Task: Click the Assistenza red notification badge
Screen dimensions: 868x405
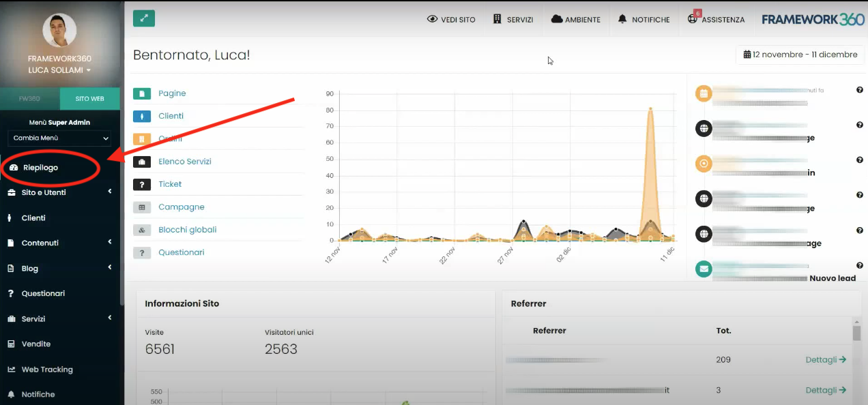Action: [697, 13]
